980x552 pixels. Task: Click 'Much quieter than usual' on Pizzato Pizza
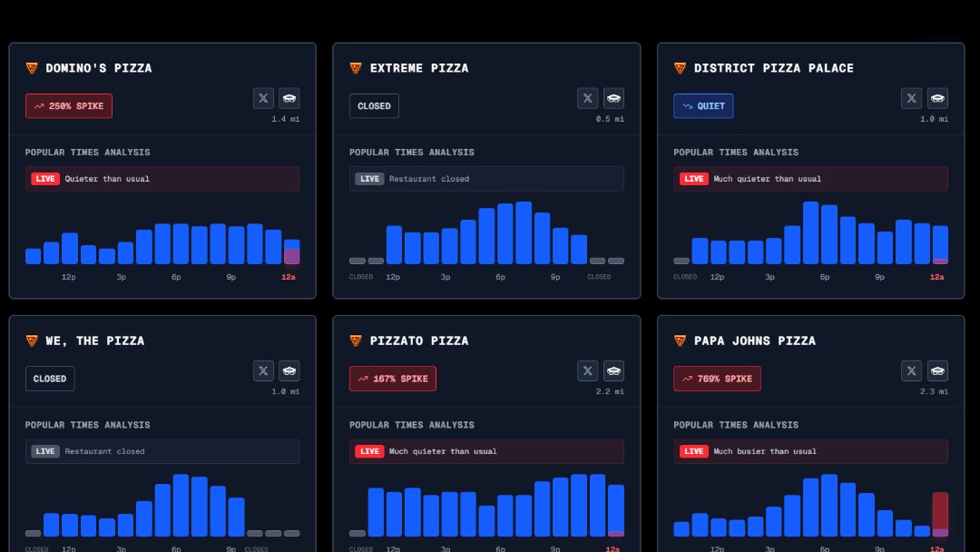[443, 451]
